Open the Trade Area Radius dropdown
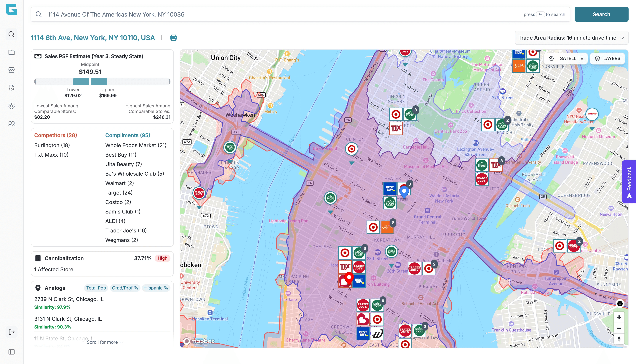Viewport: 636px width, 364px height. 571,38
